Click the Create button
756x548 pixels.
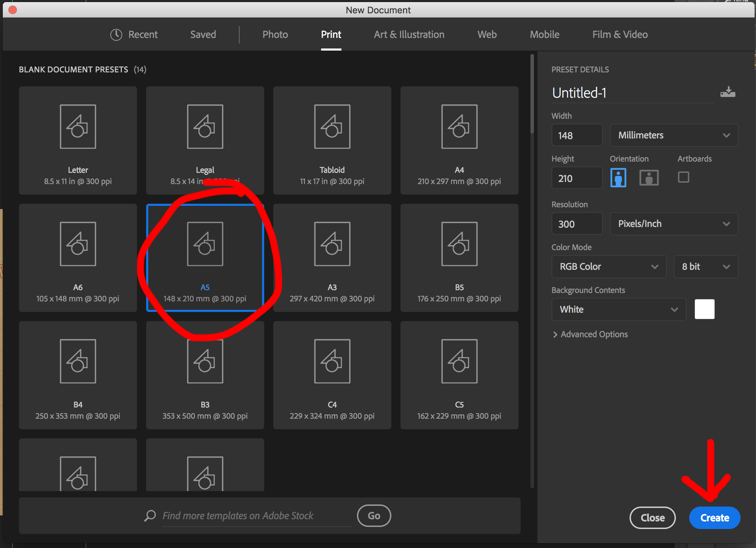[714, 517]
